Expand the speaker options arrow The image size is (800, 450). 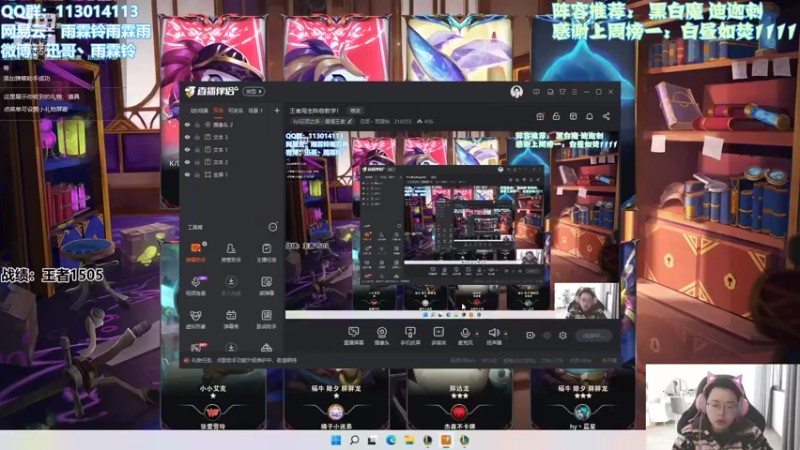[x=506, y=334]
